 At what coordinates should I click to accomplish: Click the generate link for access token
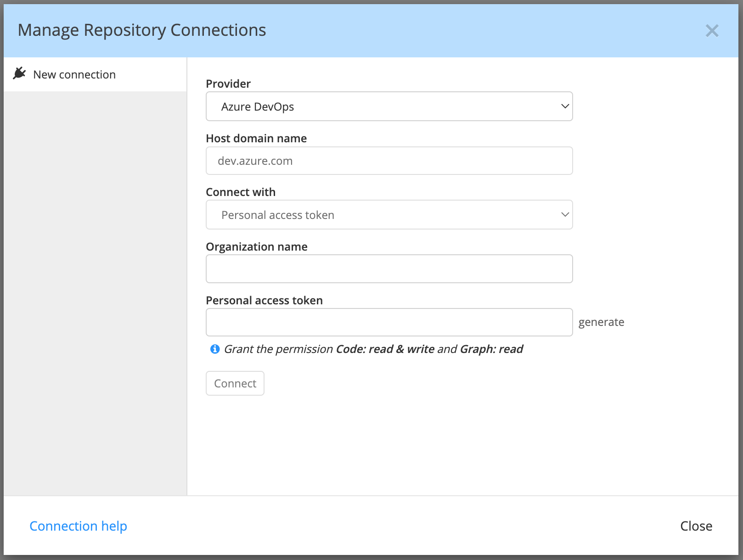[602, 322]
